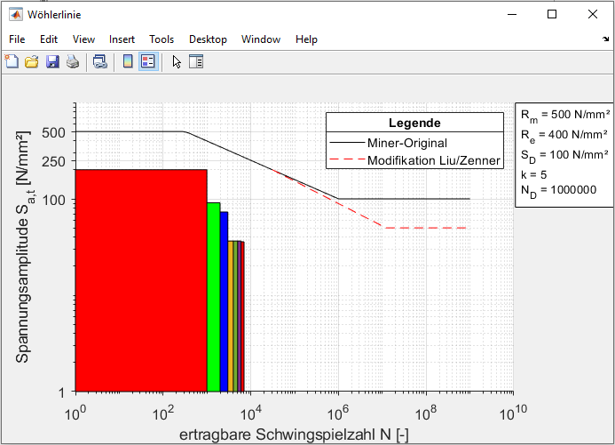
Task: Click the New Figure toolbar icon
Action: point(12,62)
